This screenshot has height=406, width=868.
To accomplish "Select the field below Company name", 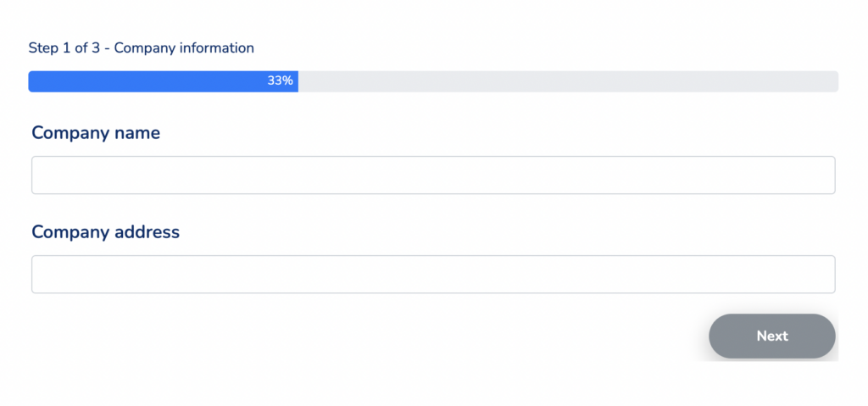I will pos(433,175).
